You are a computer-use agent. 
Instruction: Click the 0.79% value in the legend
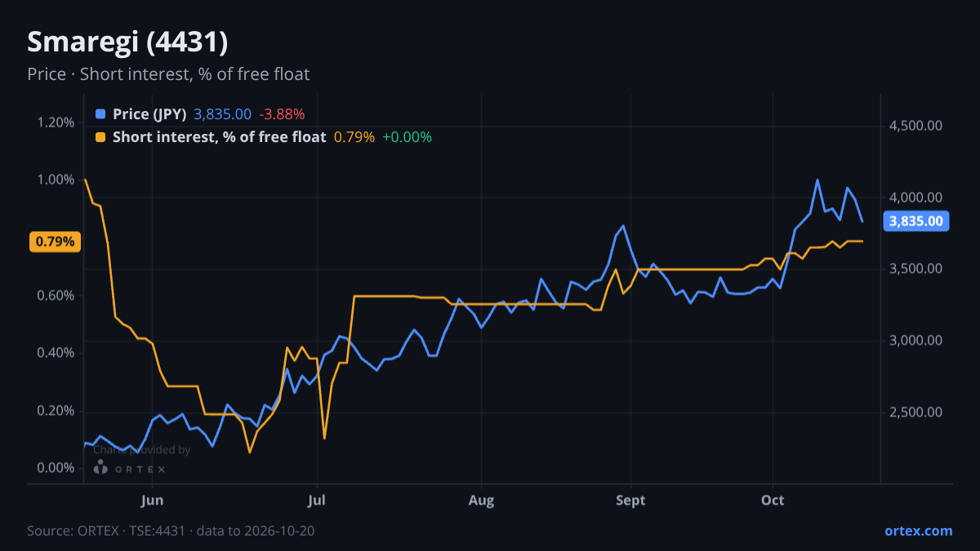pos(354,137)
